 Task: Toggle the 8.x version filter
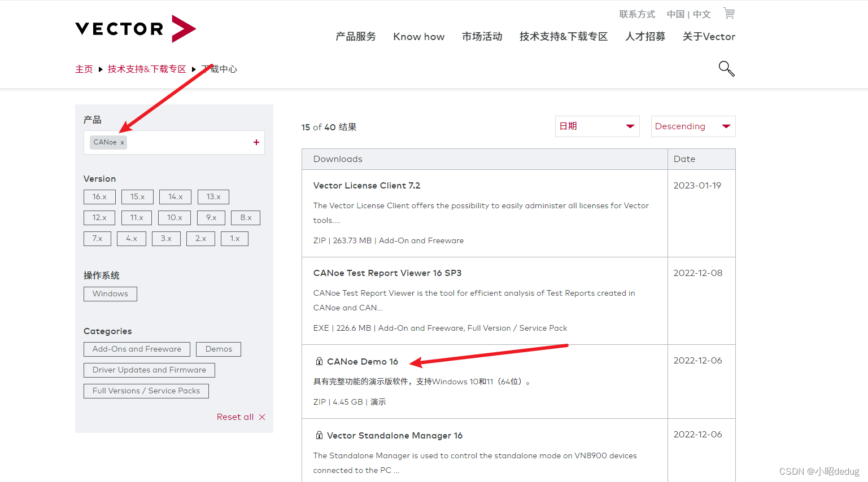tap(246, 218)
